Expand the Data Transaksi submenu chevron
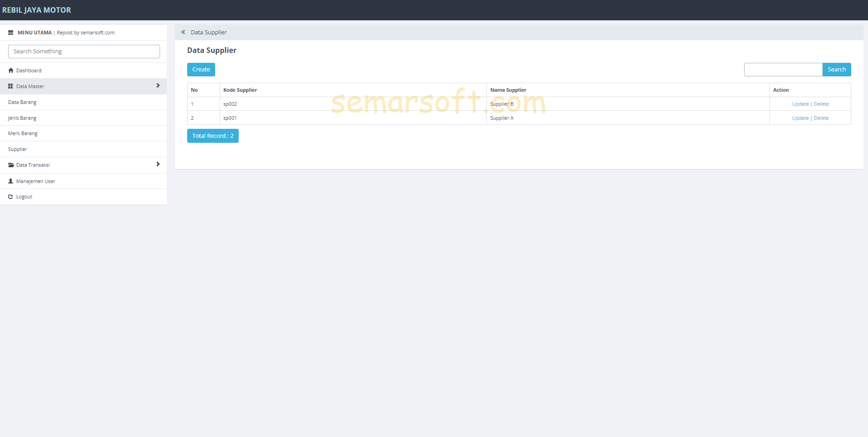The width and height of the screenshot is (868, 437). click(158, 164)
